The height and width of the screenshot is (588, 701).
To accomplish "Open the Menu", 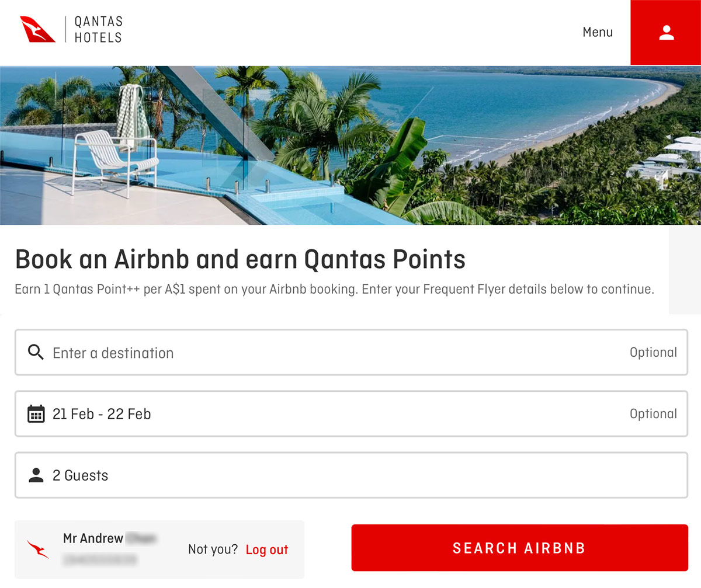I will 598,32.
